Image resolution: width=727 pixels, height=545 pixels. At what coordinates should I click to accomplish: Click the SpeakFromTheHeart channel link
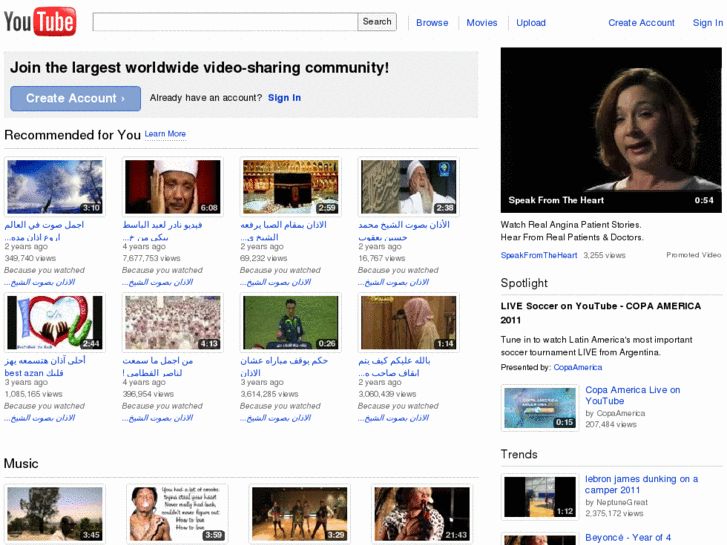point(539,256)
